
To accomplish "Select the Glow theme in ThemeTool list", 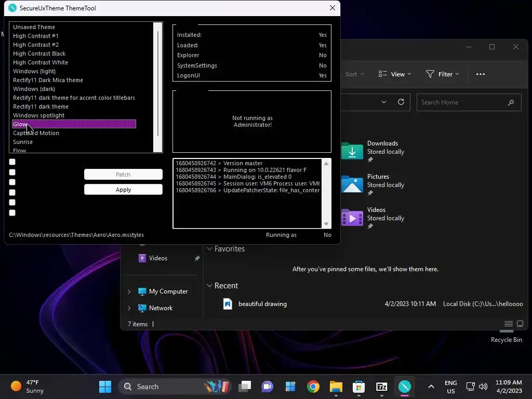I will [74, 124].
